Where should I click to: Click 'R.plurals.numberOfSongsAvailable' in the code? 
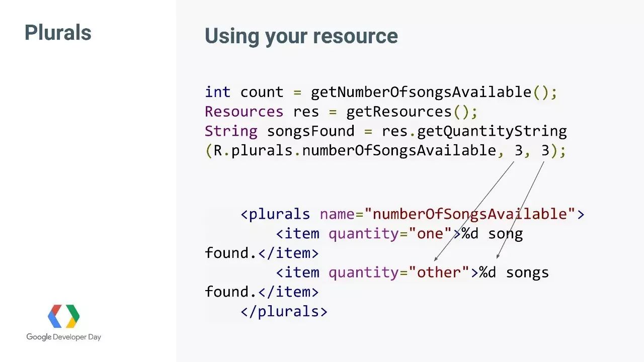pyautogui.click(x=355, y=151)
